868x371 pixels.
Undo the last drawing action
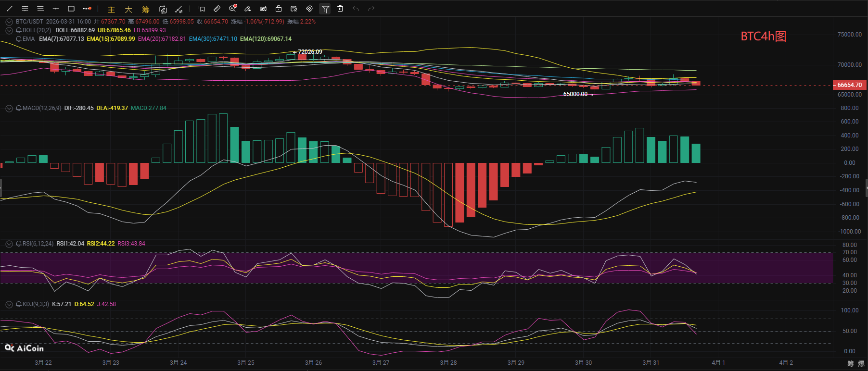[356, 9]
